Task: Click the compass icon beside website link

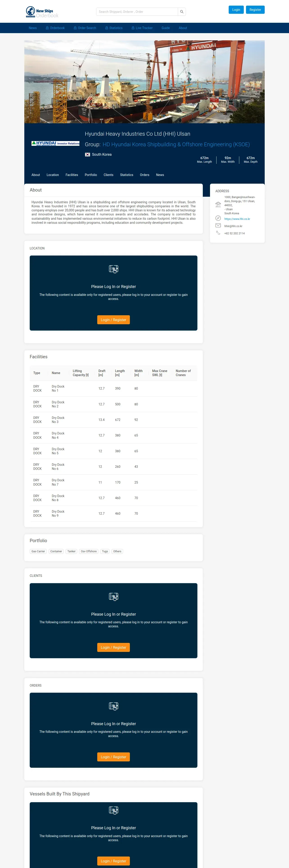Action: click(x=218, y=218)
